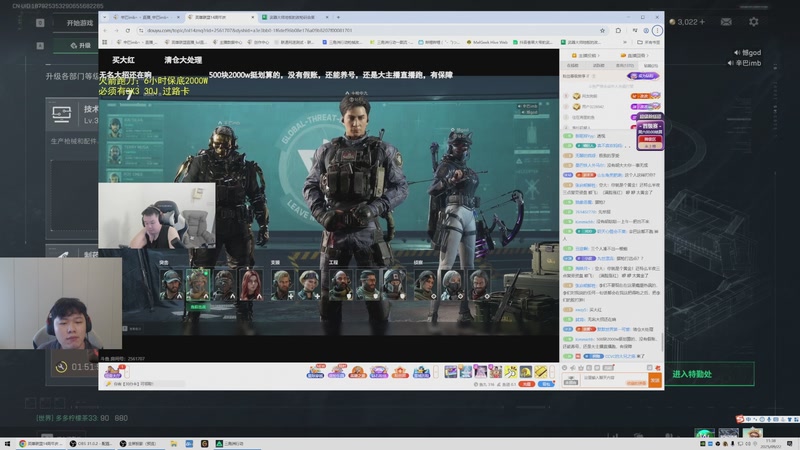
Task: Open the 所有书签 bookmarks folder
Action: (x=648, y=42)
